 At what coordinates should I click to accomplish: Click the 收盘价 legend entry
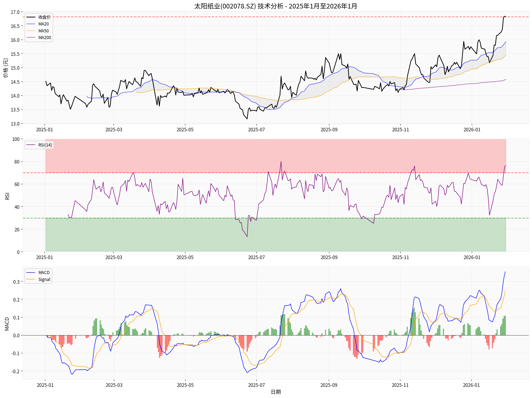point(44,17)
